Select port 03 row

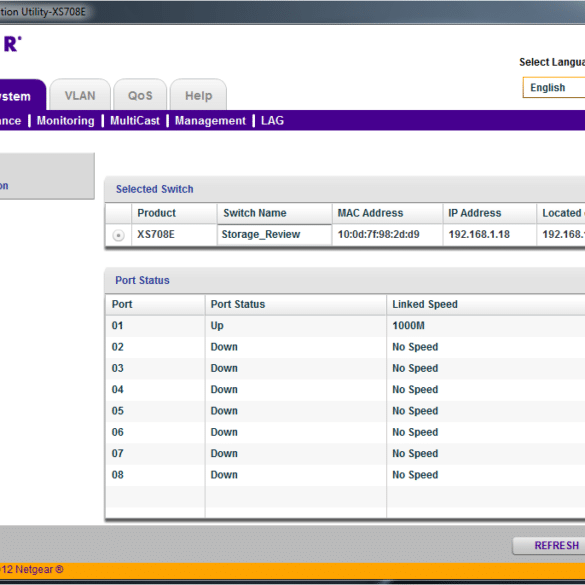345,368
